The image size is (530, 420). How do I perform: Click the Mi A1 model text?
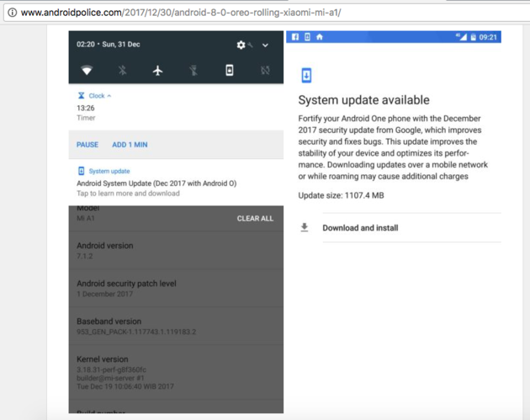[86, 218]
